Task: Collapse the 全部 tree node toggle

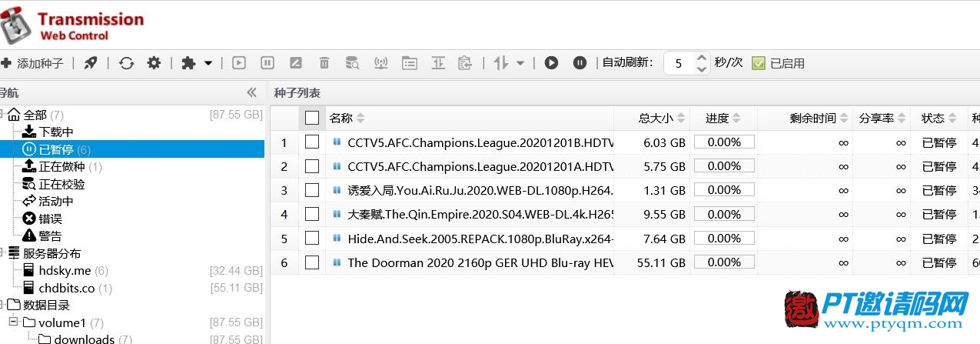Action: 2,114
